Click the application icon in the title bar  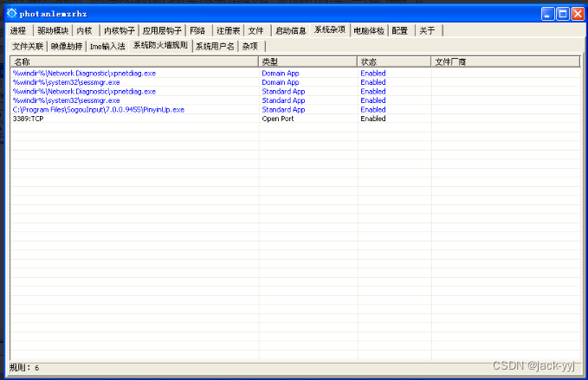12,13
